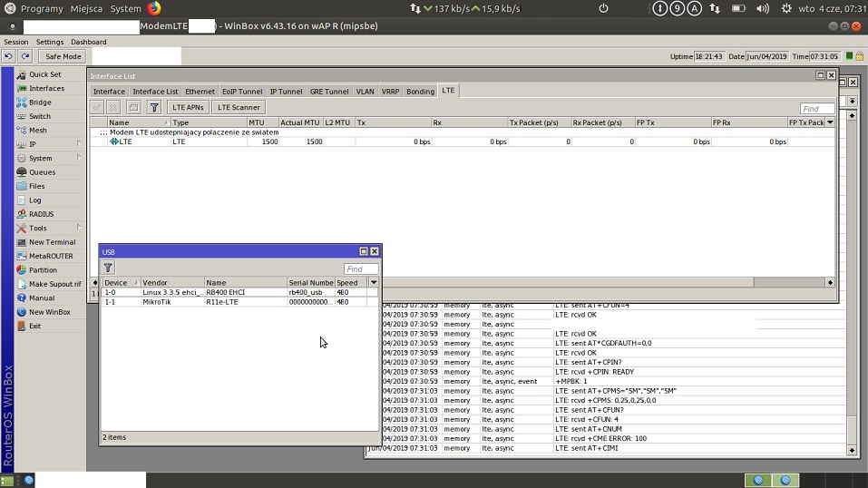The height and width of the screenshot is (488, 868).
Task: Open Partition section
Action: pos(43,269)
